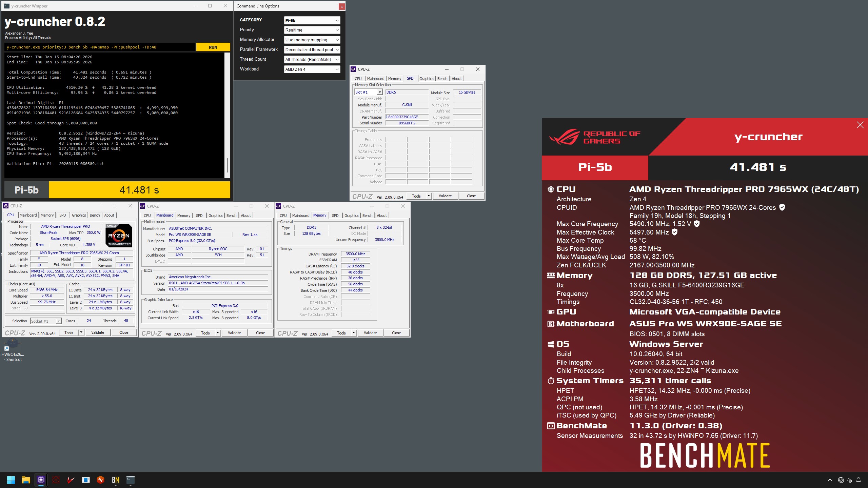Open the terminal icon in the taskbar
This screenshot has height=488, width=868.
point(131,480)
